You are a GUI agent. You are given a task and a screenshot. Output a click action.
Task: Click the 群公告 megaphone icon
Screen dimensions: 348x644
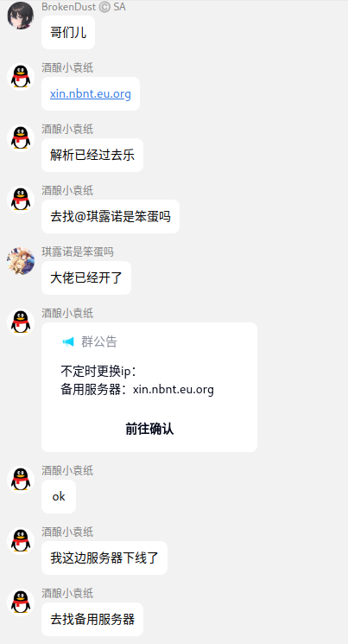(68, 341)
